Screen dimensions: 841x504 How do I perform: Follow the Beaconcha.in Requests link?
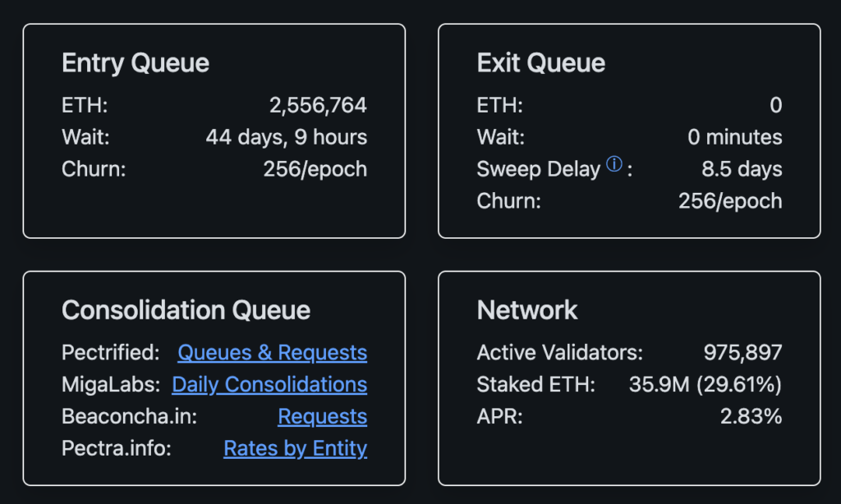(x=322, y=417)
